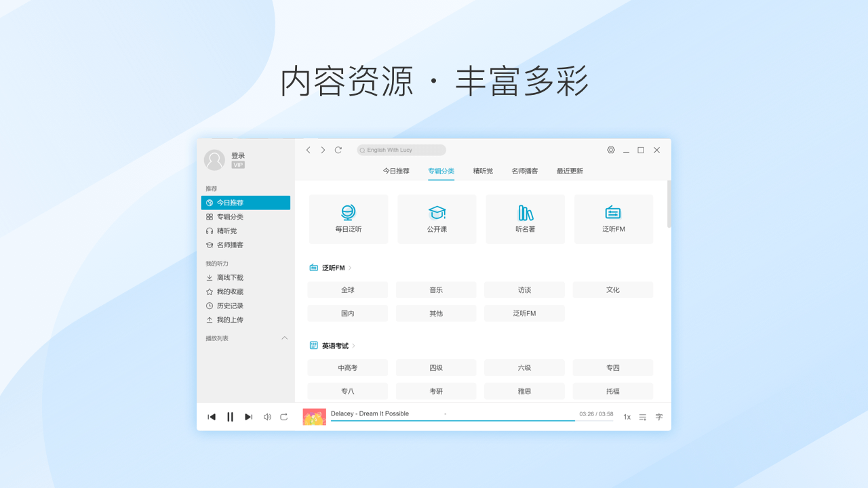Click the 登录 login link

coord(238,156)
